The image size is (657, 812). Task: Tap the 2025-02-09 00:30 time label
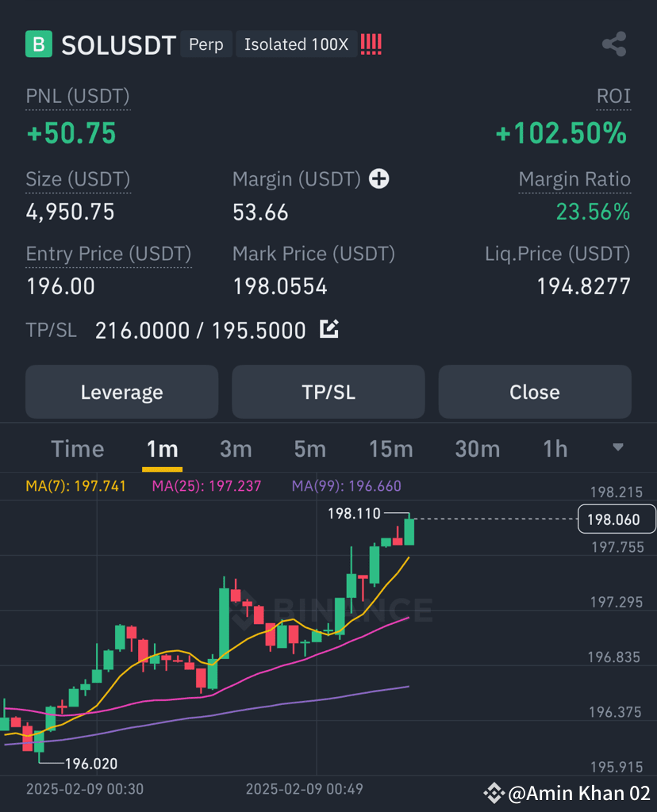pos(84,789)
